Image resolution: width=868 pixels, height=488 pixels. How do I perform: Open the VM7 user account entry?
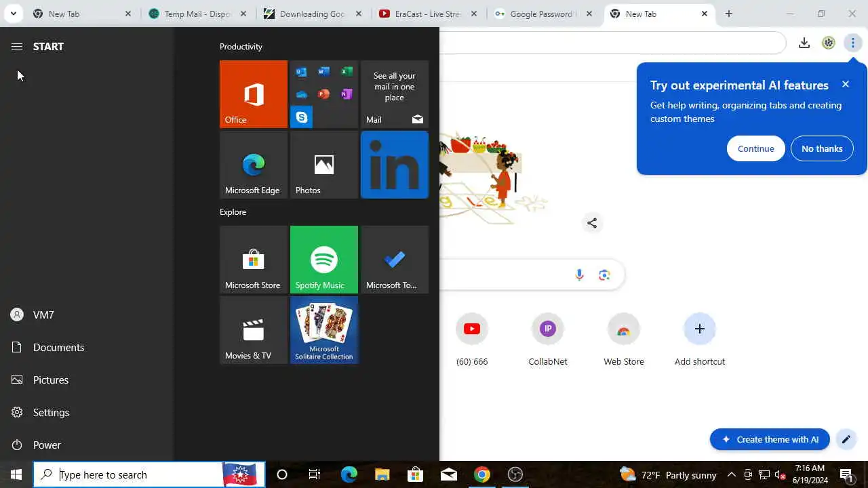click(87, 314)
